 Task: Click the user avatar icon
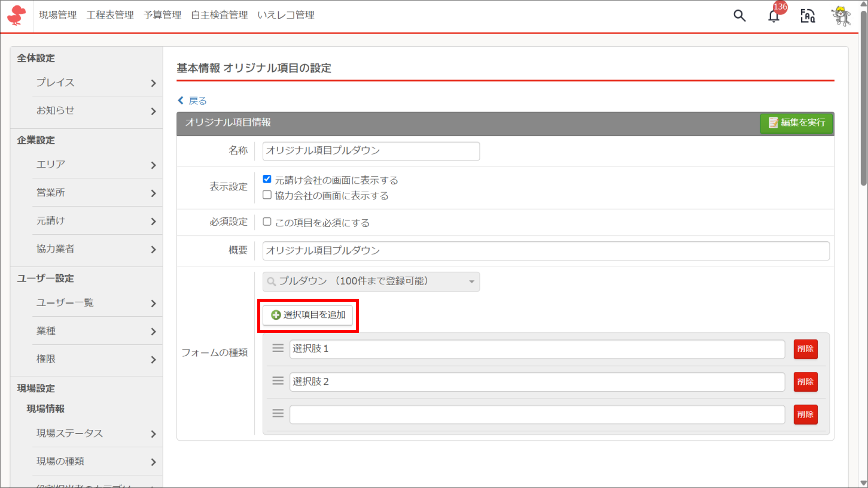[x=842, y=16]
